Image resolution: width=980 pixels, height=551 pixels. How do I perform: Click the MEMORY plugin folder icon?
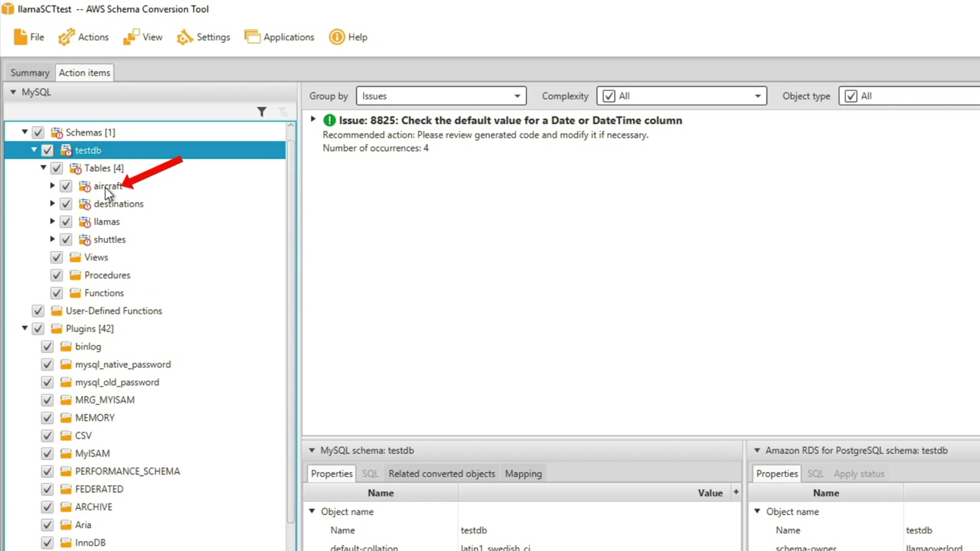[x=66, y=418]
